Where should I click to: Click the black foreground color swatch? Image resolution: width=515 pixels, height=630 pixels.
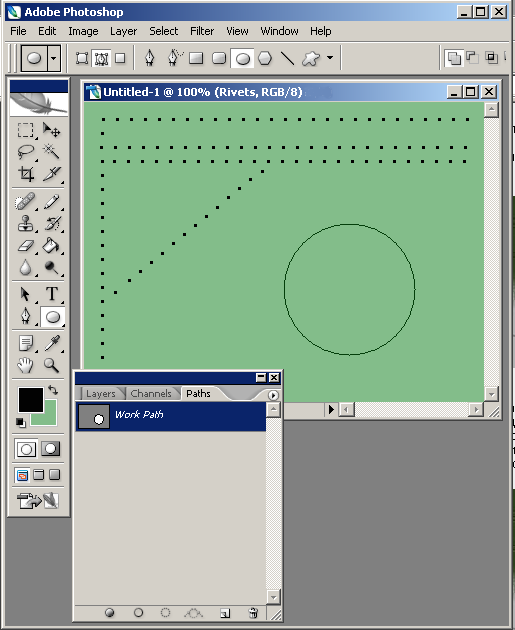31,400
